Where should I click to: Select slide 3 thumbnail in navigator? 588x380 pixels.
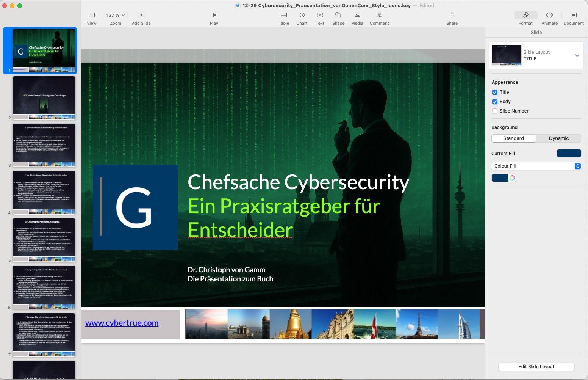(x=44, y=145)
